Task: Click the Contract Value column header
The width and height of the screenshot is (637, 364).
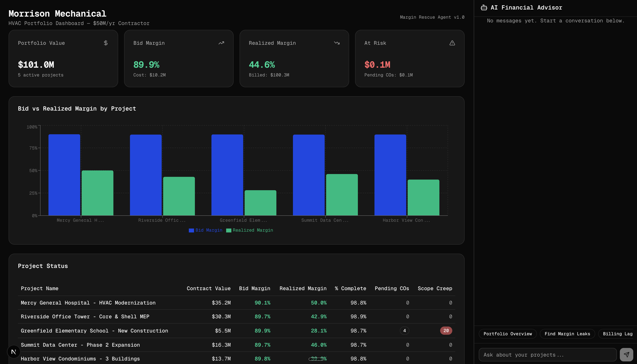Action: coord(208,288)
